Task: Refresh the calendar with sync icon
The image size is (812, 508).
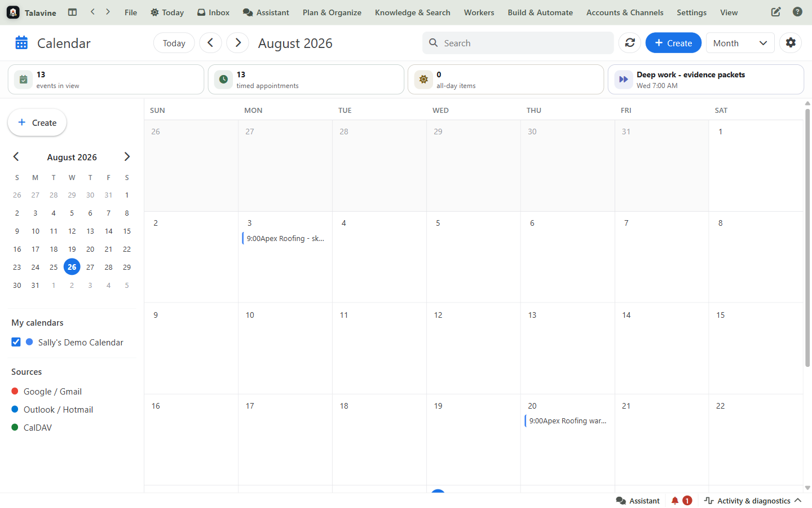Action: pyautogui.click(x=630, y=43)
